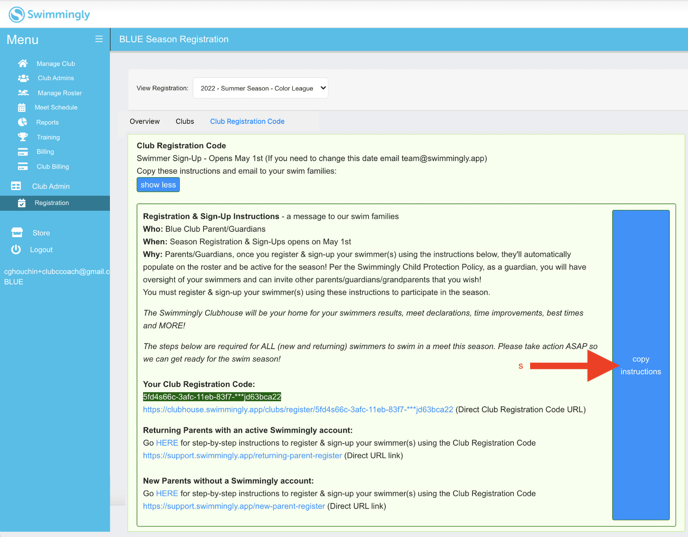The height and width of the screenshot is (537, 688).
Task: Click the people icon beside Club Admins
Action: point(23,78)
